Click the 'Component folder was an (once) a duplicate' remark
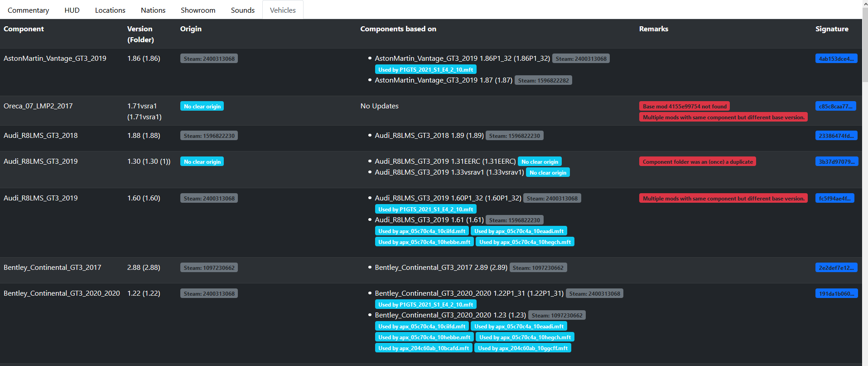This screenshot has height=366, width=868. pos(697,161)
